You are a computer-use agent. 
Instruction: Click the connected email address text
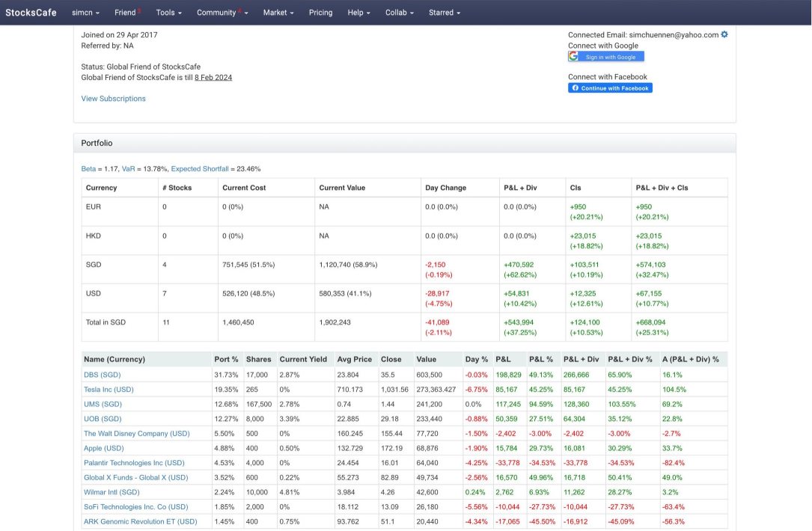(674, 34)
